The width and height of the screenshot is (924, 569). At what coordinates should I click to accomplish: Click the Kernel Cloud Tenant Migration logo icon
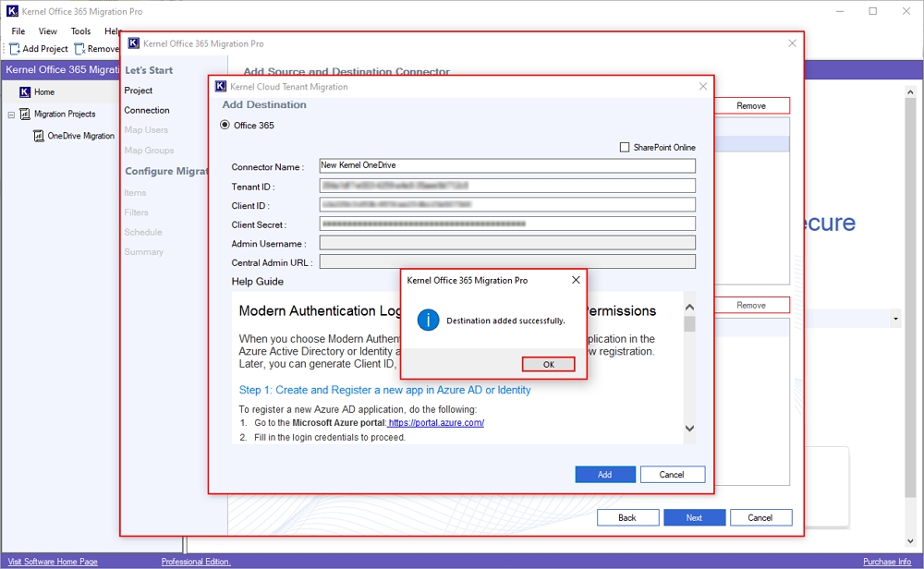221,87
